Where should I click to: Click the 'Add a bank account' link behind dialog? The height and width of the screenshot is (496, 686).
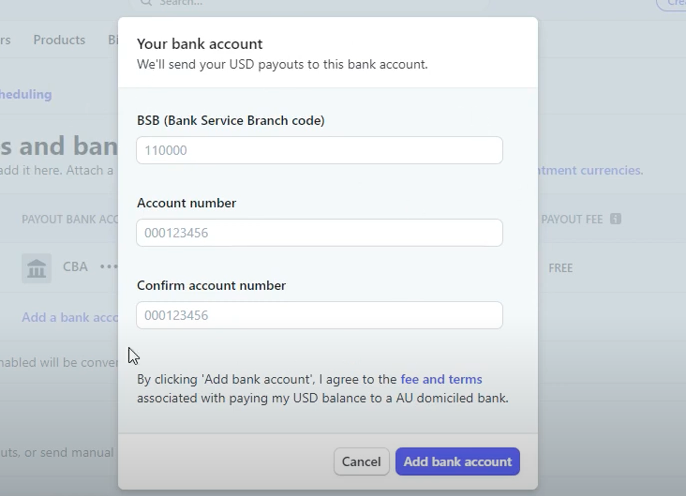tap(70, 317)
